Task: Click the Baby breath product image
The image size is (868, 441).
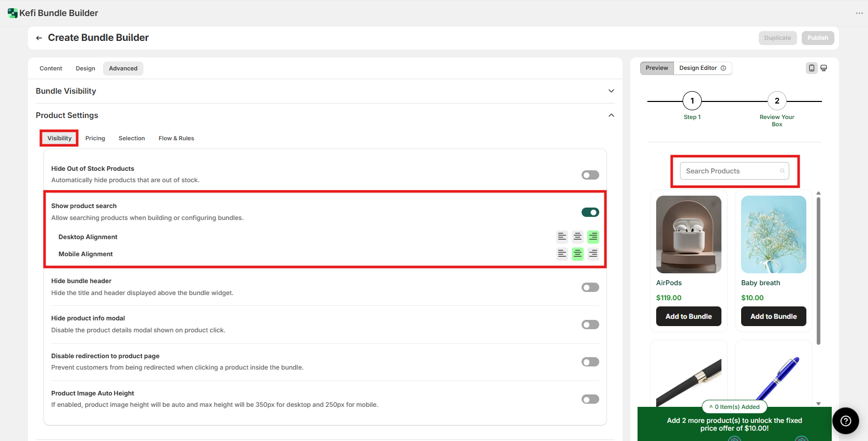Action: point(774,234)
